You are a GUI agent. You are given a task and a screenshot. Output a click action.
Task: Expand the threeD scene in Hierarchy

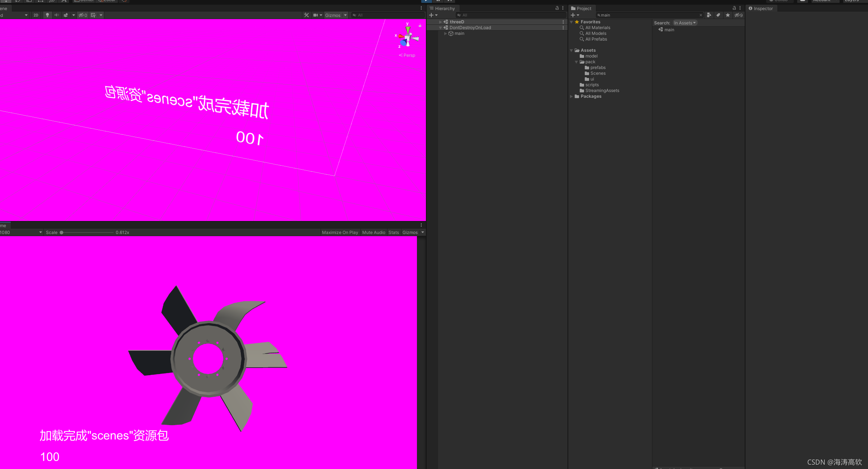pyautogui.click(x=440, y=22)
